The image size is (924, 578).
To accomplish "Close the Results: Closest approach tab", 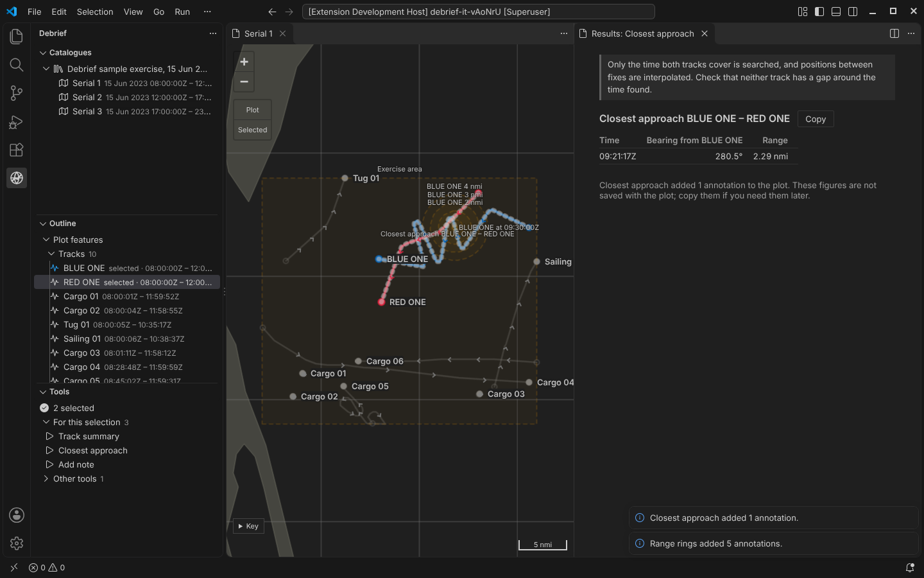I will (x=705, y=33).
